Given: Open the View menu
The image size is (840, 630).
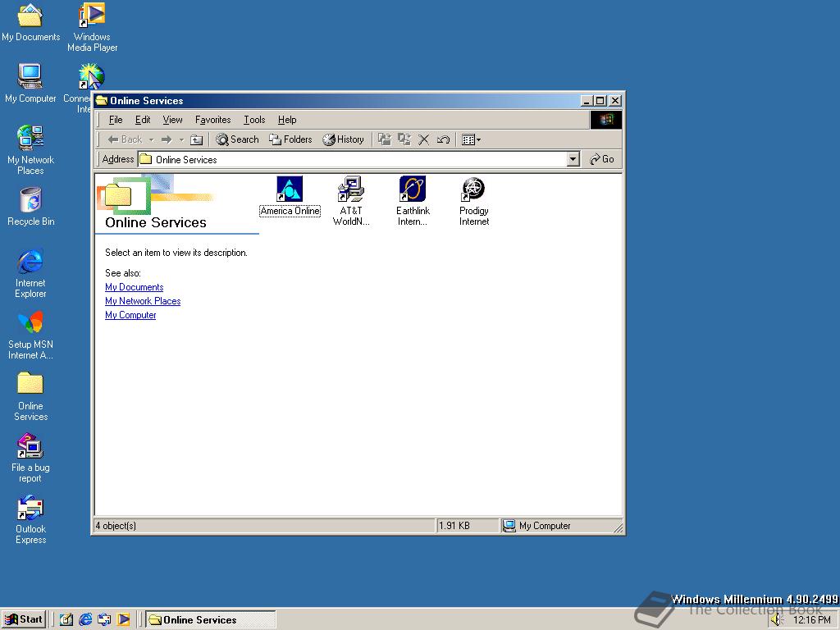Looking at the screenshot, I should click(x=172, y=120).
